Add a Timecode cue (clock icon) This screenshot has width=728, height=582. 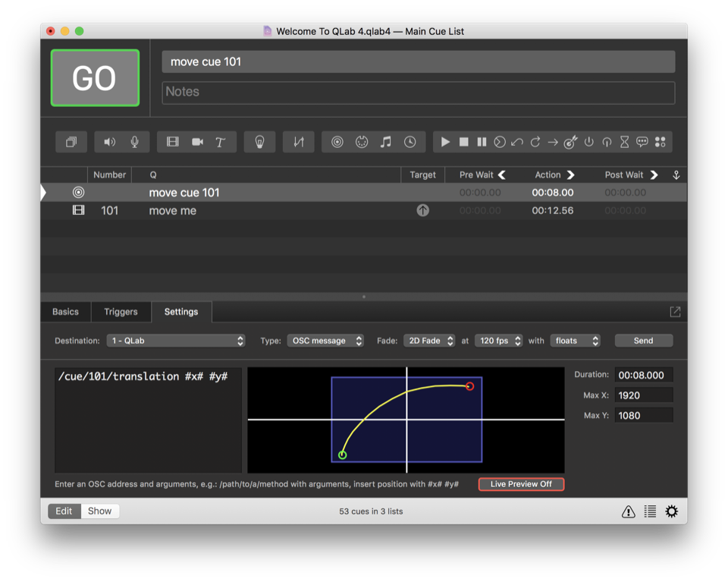[409, 142]
